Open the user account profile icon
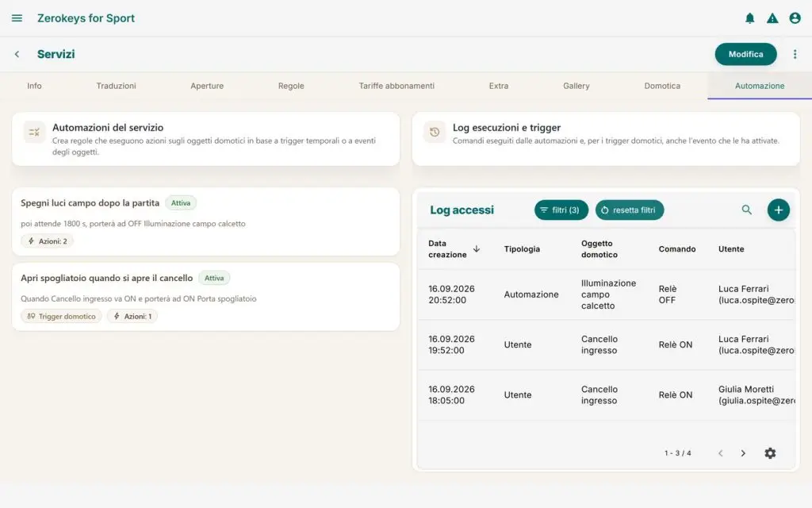The width and height of the screenshot is (812, 508). [795, 18]
